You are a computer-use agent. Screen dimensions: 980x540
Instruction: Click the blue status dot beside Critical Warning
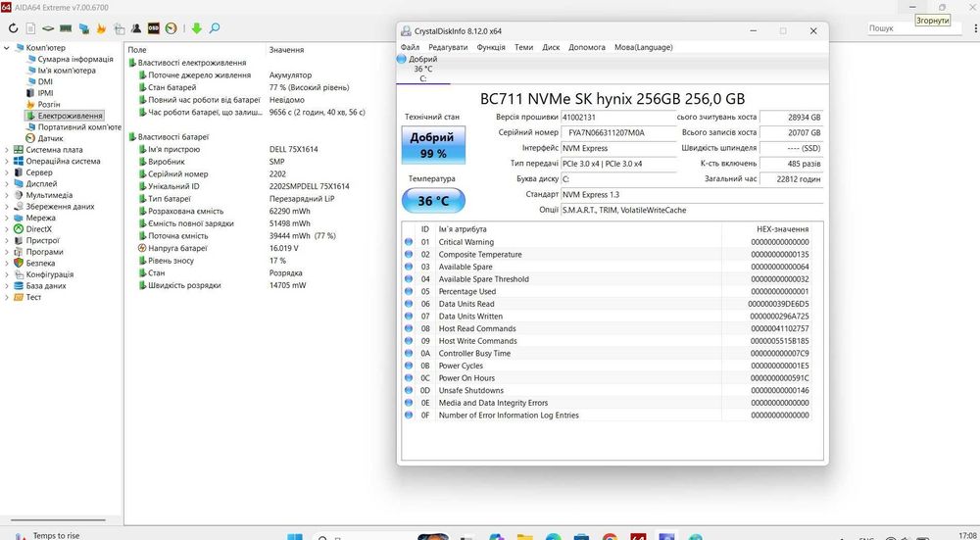pyautogui.click(x=409, y=242)
